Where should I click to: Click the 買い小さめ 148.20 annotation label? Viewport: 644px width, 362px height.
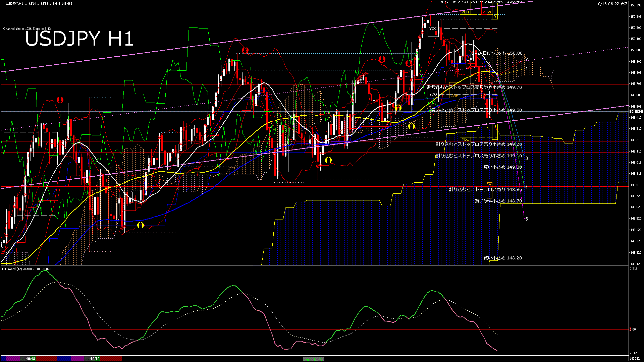click(502, 258)
